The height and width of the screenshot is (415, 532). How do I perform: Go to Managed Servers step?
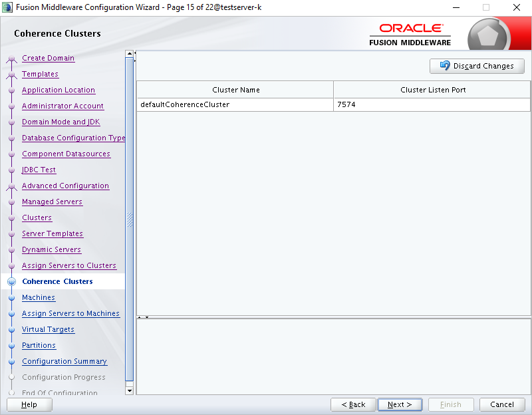[53, 202]
